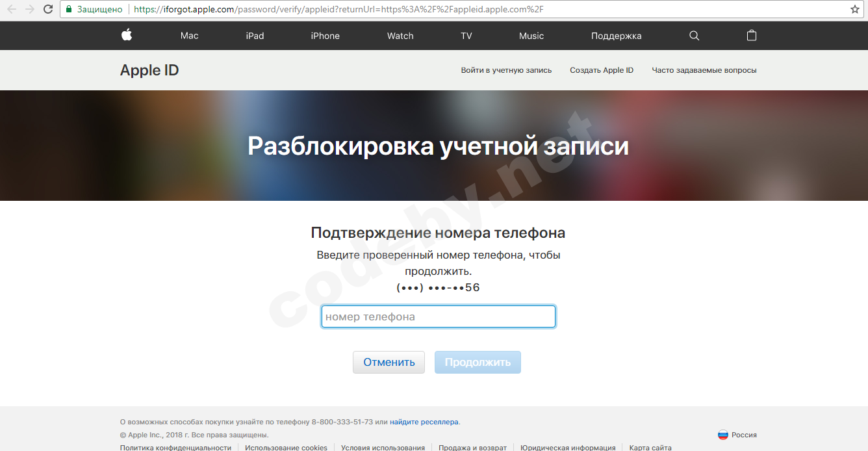Focus the номер телефона input field

(x=439, y=316)
